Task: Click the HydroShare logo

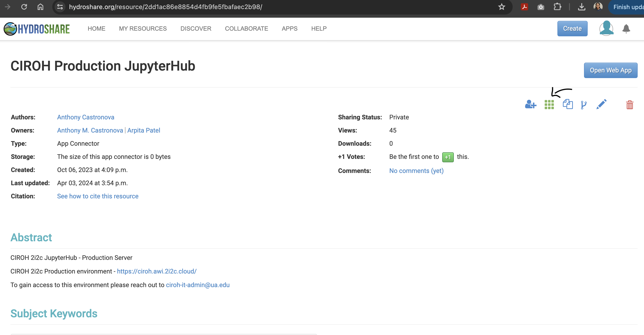Action: click(x=37, y=29)
